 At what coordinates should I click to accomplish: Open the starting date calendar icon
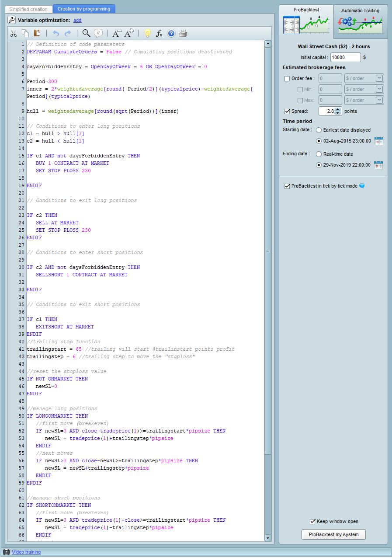379,141
